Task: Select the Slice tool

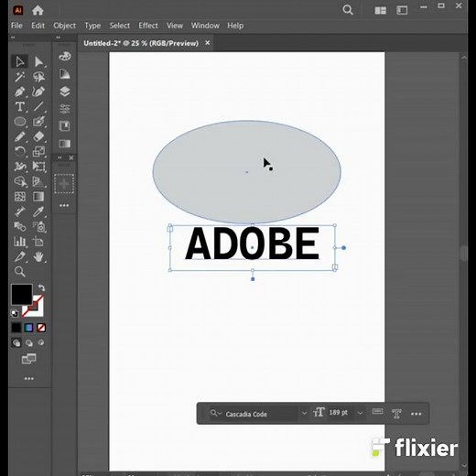Action: click(20, 256)
